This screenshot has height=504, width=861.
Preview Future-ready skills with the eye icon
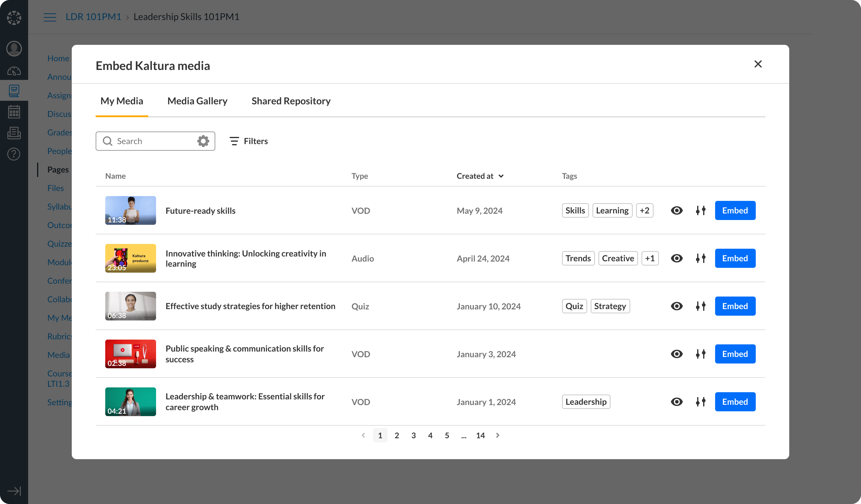(x=677, y=210)
